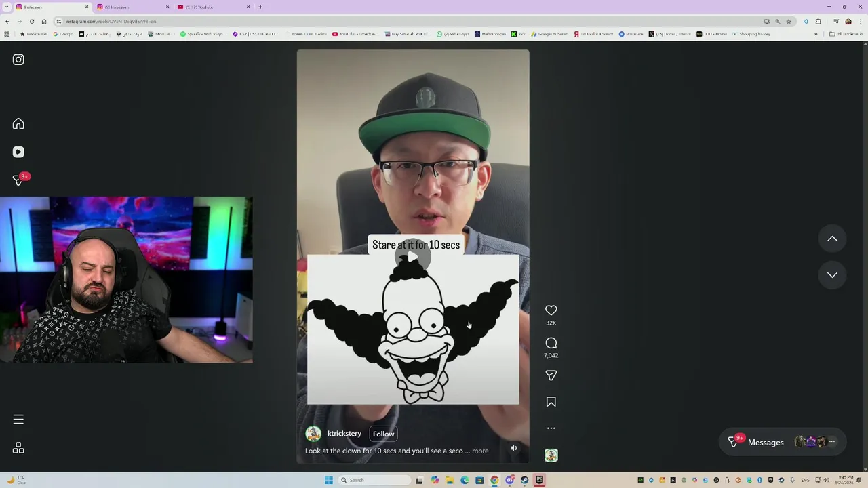The width and height of the screenshot is (868, 488).
Task: Switch to the YouTube browser tab
Action: pyautogui.click(x=214, y=7)
